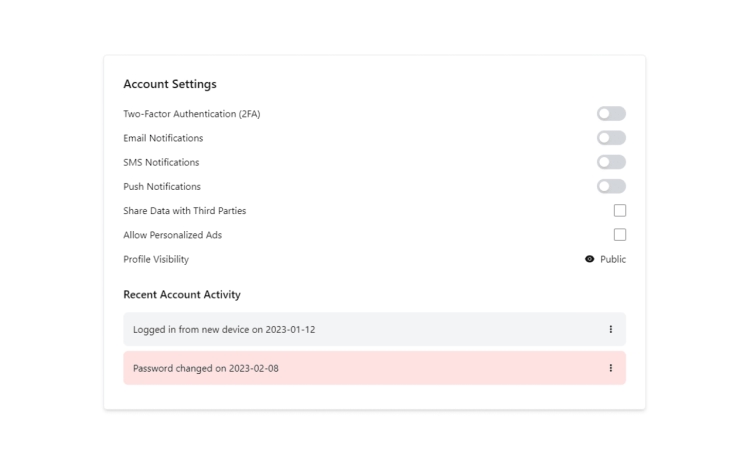Check the Share Data with Third Parties box
Screen dimensions: 750x469
pos(620,210)
